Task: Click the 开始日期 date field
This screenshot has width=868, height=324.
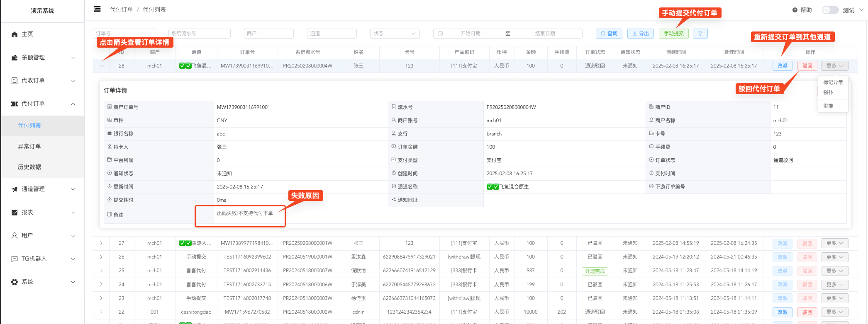Action: (x=471, y=34)
